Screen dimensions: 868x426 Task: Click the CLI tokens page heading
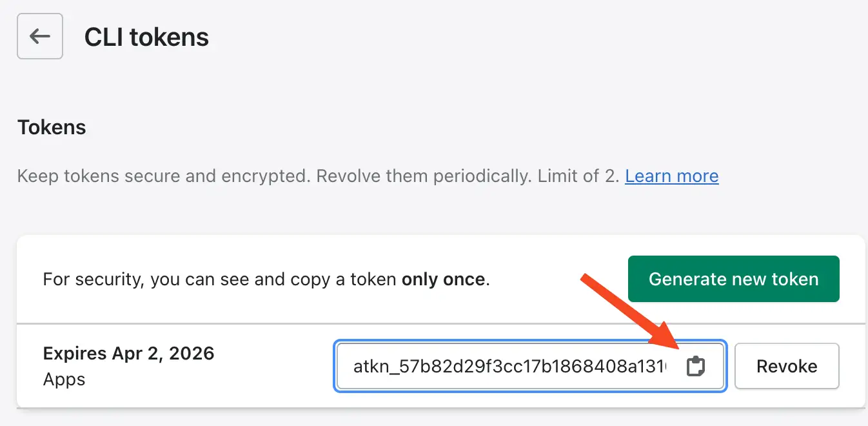(146, 37)
